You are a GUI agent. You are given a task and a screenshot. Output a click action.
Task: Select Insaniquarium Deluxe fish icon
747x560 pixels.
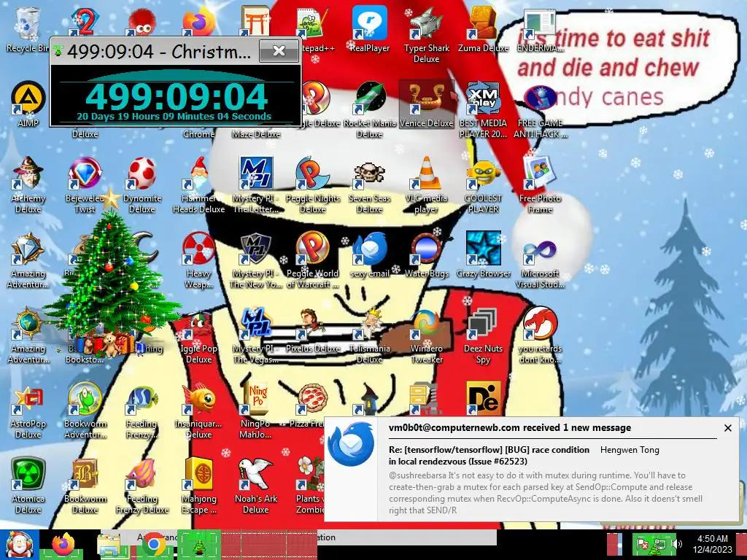(x=198, y=411)
